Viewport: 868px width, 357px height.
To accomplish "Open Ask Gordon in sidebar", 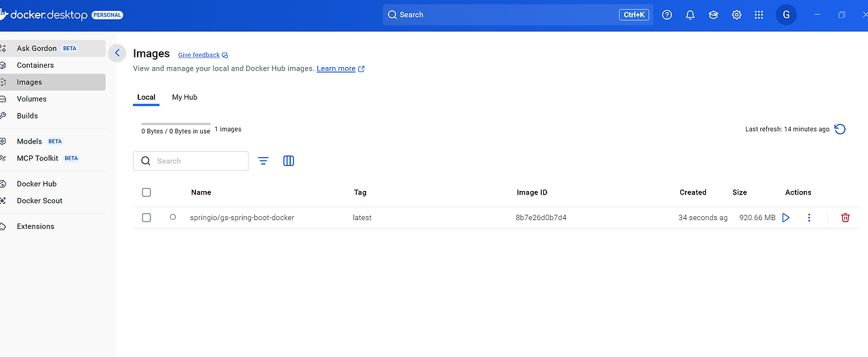I will [53, 48].
